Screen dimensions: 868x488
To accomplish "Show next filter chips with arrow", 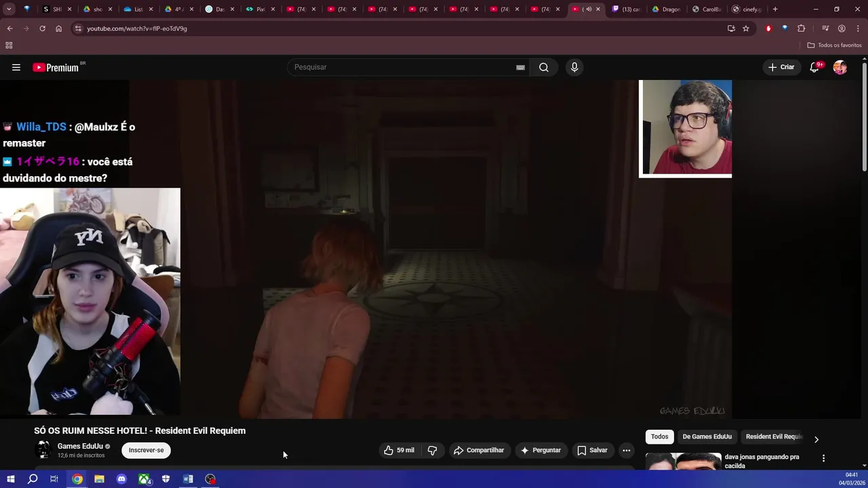I will tap(816, 439).
